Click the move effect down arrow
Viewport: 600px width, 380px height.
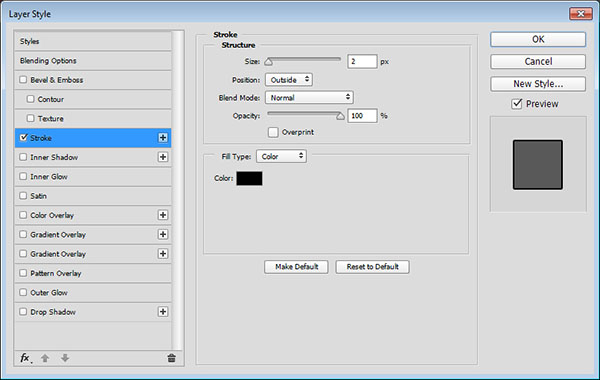coord(65,358)
